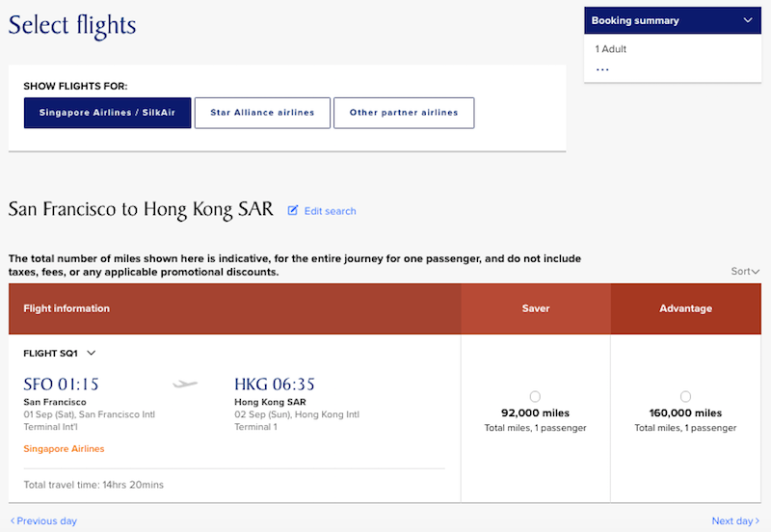Viewport: 771px width, 532px height.
Task: Click the Advantage column header
Action: click(x=685, y=308)
